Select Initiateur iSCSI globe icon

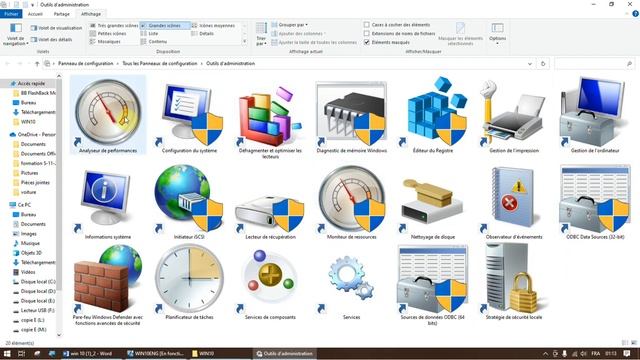click(189, 198)
